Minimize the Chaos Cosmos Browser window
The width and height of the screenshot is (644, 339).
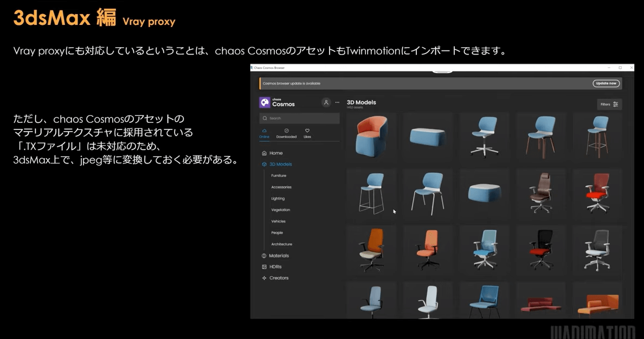[609, 68]
